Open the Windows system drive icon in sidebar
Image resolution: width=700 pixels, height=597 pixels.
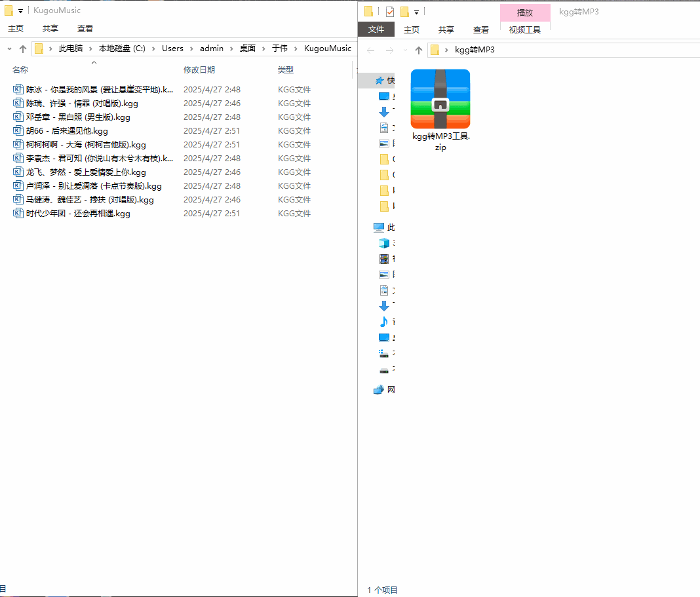pyautogui.click(x=384, y=353)
